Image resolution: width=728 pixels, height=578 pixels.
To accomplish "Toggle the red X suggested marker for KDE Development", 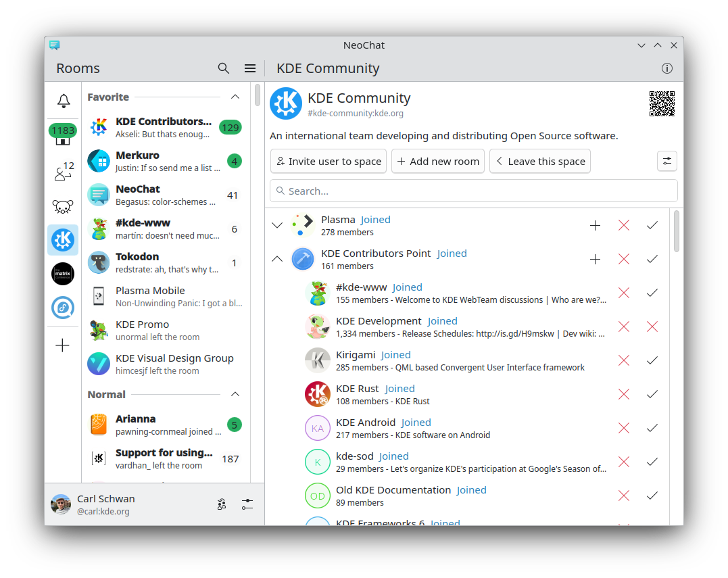I will (652, 327).
